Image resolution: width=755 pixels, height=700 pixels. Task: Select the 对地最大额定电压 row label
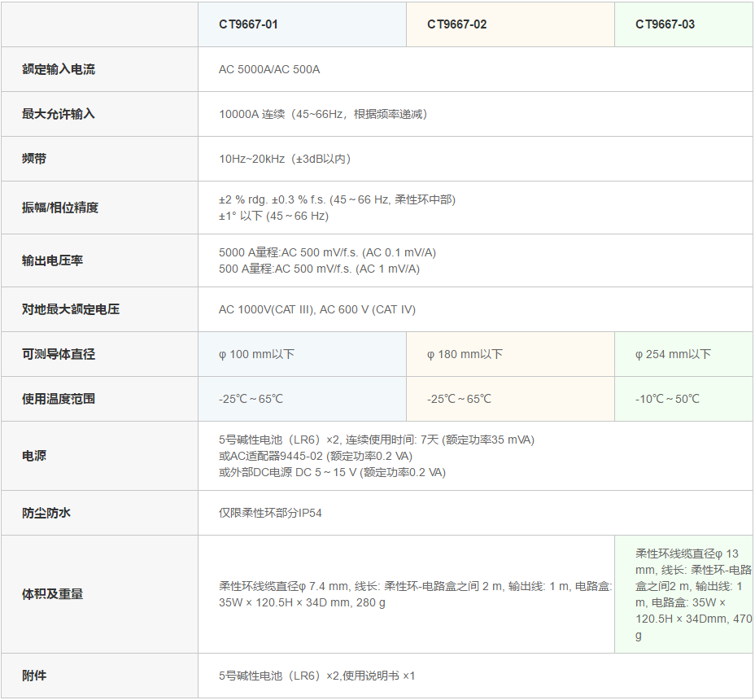click(71, 309)
